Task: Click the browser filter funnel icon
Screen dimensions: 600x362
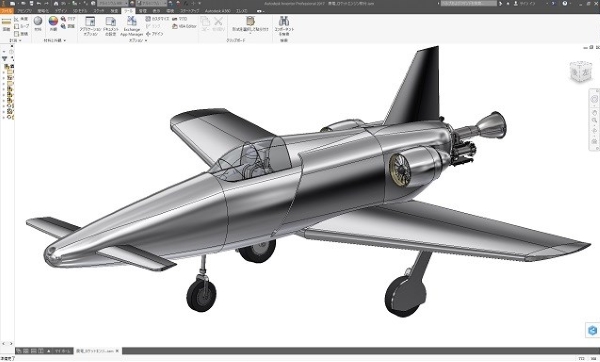Action: coord(5,59)
